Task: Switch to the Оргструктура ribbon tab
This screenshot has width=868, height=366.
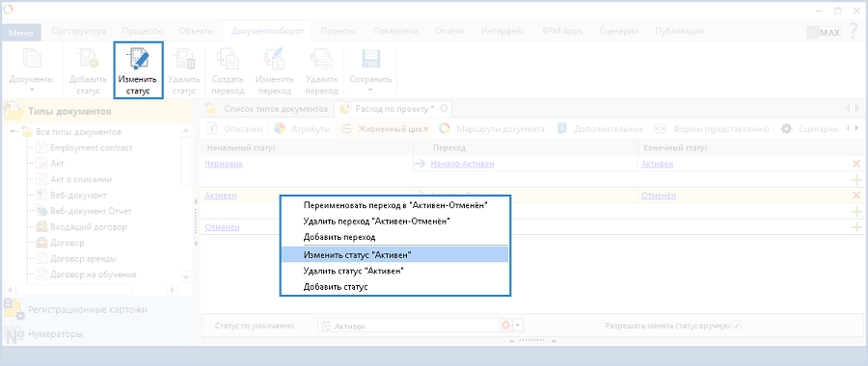Action: coord(79,31)
